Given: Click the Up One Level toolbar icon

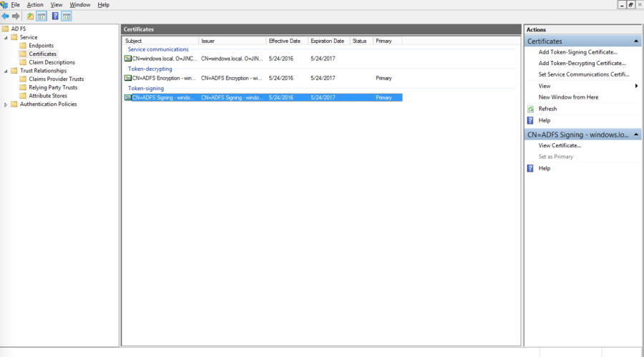Looking at the screenshot, I should click(30, 16).
